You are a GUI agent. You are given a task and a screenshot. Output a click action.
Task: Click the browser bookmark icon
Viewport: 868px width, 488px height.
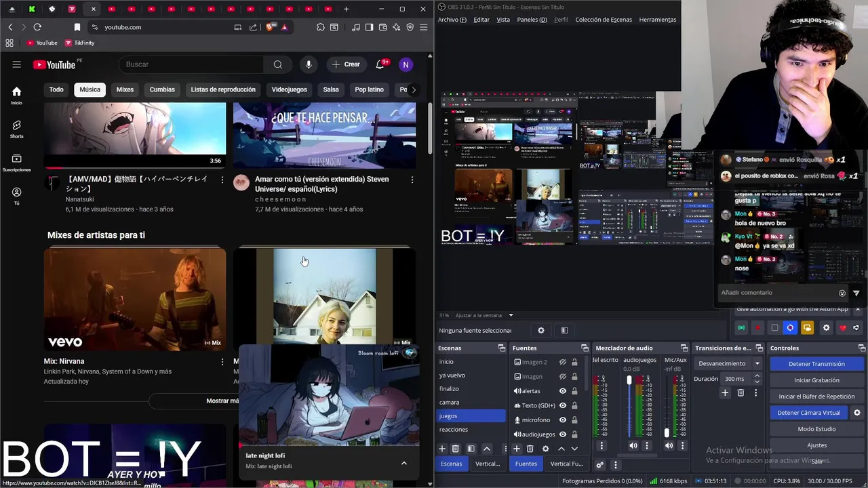77,27
